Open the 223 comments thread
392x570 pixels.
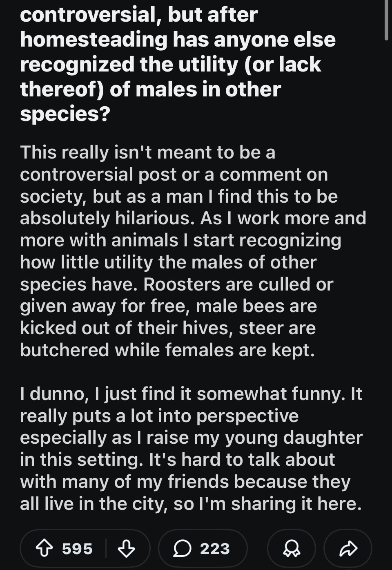click(203, 548)
